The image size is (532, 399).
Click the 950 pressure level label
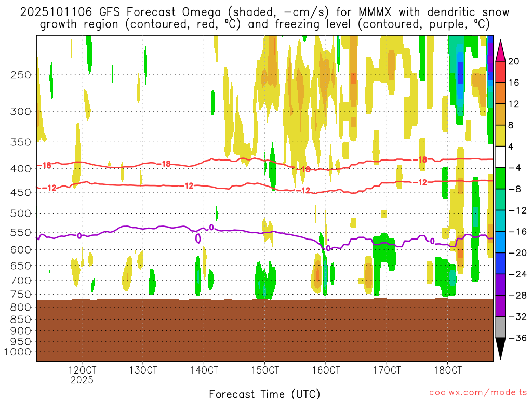[x=21, y=342]
